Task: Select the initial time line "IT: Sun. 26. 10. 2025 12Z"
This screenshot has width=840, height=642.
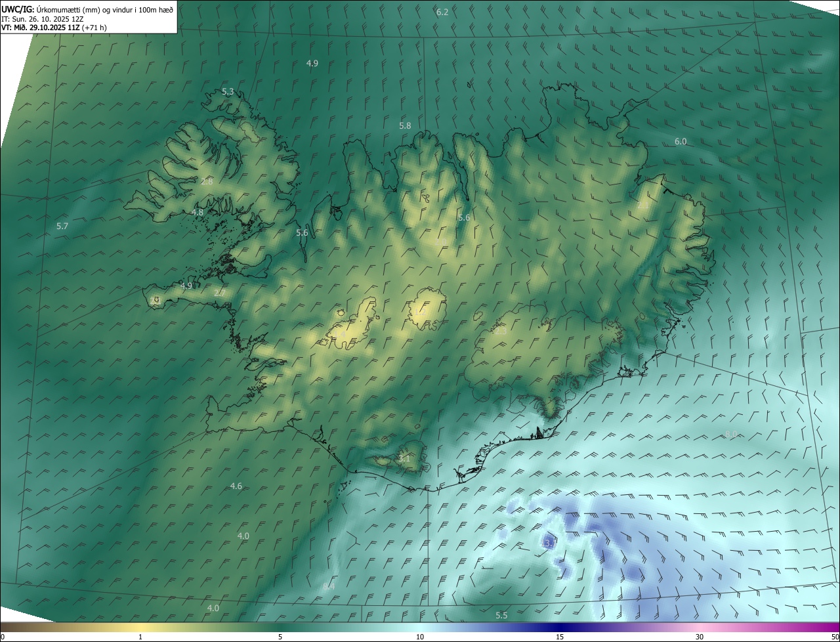Action: (x=42, y=18)
